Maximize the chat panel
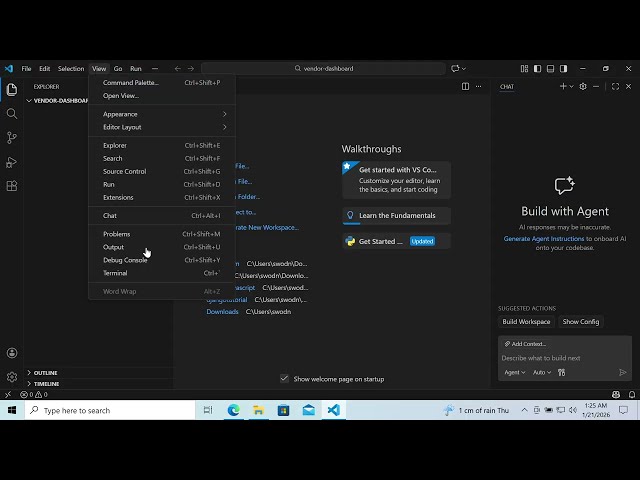The width and height of the screenshot is (640, 480). (x=616, y=87)
